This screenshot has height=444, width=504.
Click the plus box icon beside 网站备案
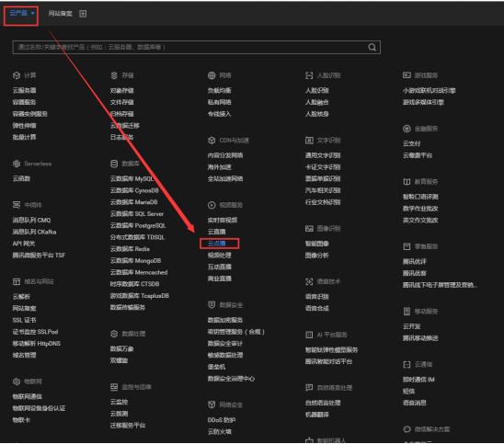pos(83,14)
